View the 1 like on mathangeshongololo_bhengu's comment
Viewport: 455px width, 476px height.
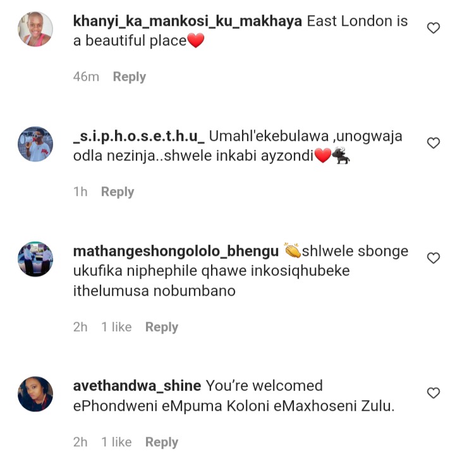pyautogui.click(x=116, y=327)
